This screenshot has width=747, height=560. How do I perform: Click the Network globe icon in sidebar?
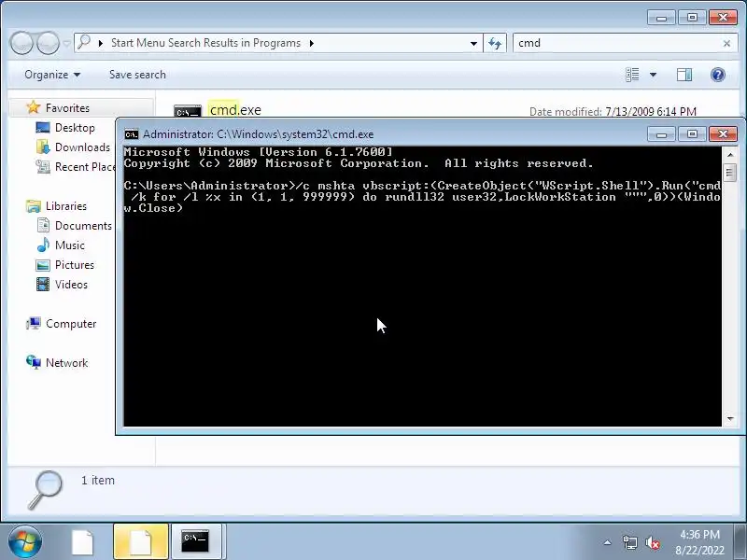coord(34,362)
